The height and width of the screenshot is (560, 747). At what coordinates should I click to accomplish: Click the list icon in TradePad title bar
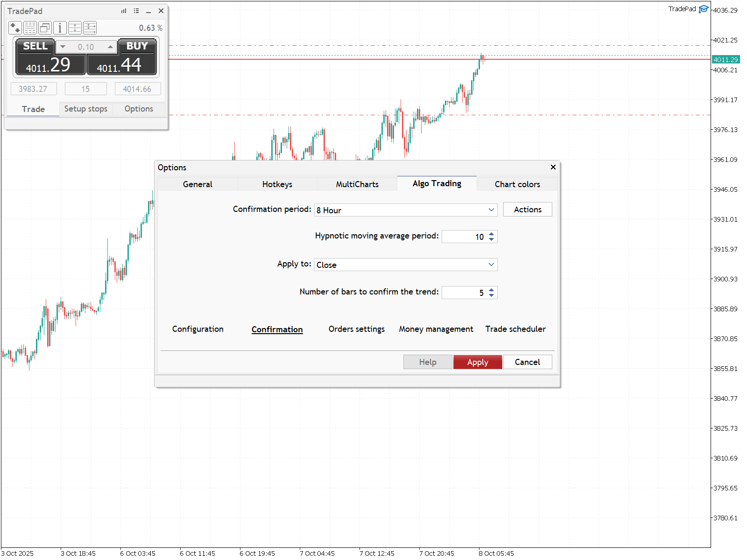(x=136, y=11)
